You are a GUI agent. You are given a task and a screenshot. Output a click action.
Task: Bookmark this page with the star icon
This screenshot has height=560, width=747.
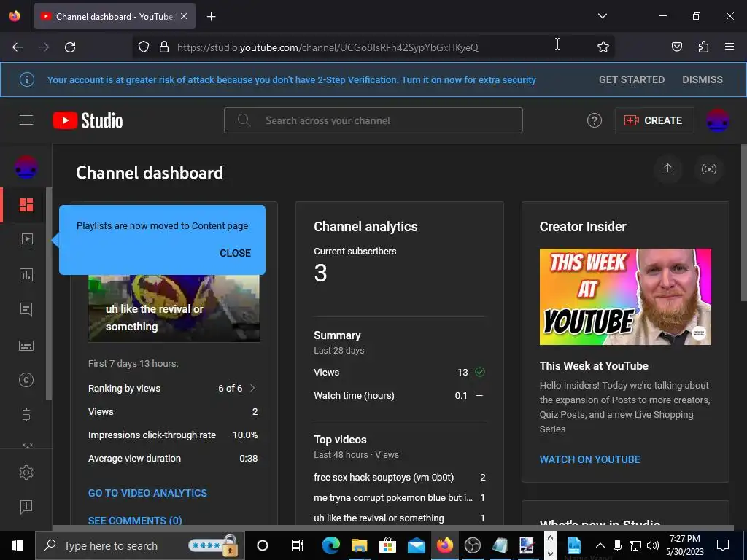click(x=603, y=47)
